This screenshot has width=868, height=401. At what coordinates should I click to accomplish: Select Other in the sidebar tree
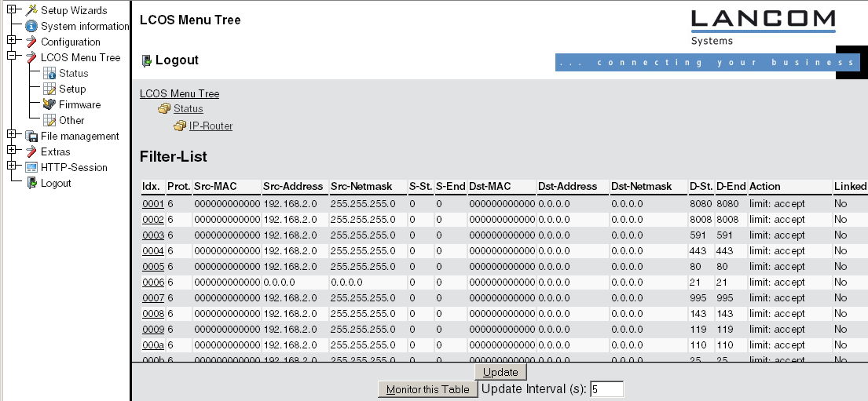[x=71, y=120]
